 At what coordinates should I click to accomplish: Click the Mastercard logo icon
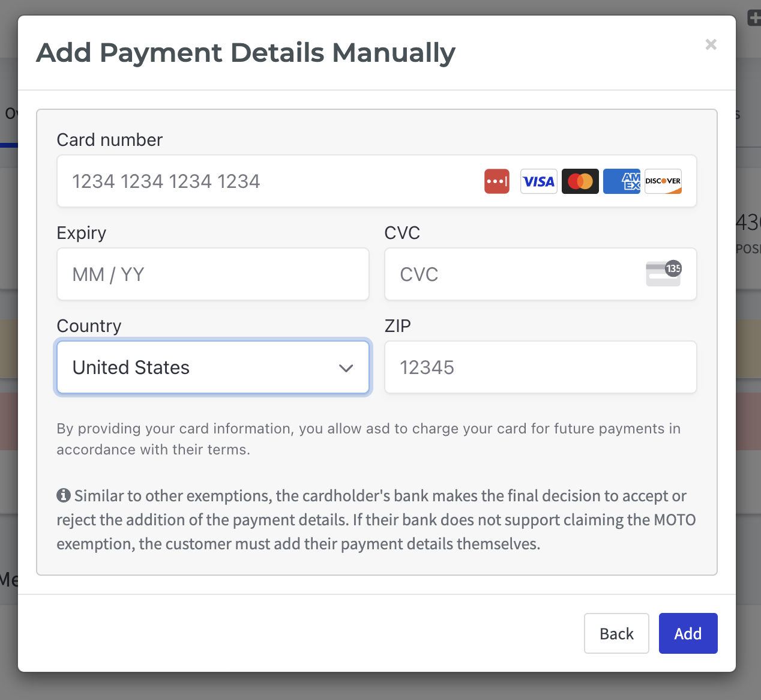[x=580, y=181]
